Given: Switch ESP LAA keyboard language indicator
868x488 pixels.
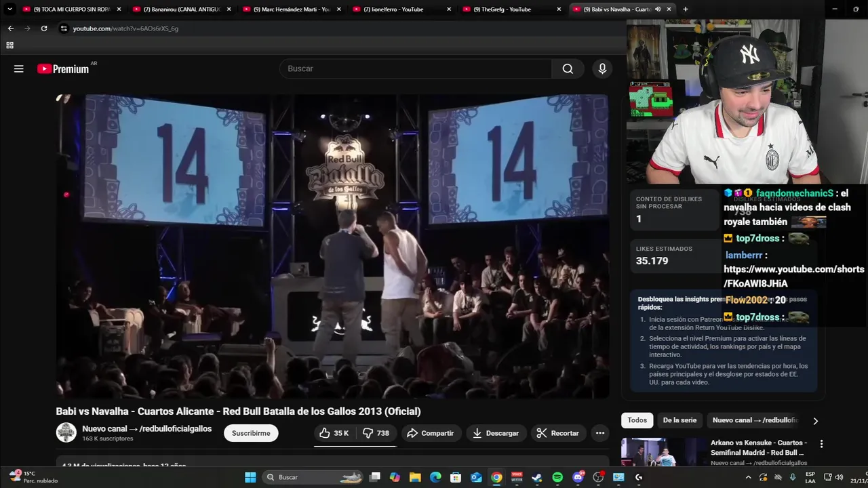Looking at the screenshot, I should click(810, 477).
